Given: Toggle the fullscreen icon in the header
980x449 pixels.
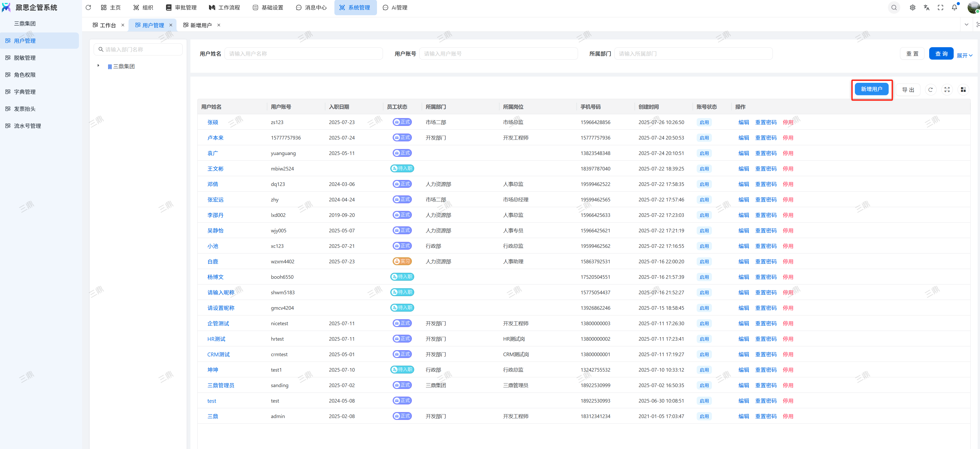Looking at the screenshot, I should 941,7.
